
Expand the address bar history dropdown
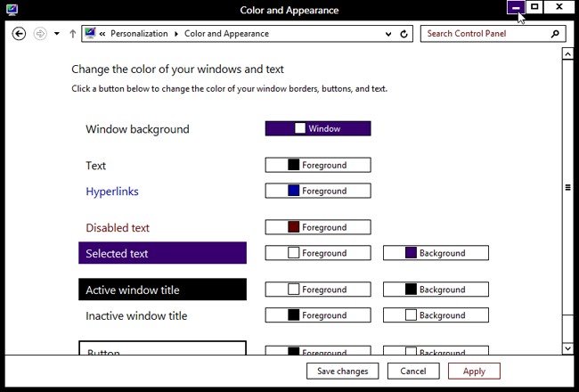(388, 34)
